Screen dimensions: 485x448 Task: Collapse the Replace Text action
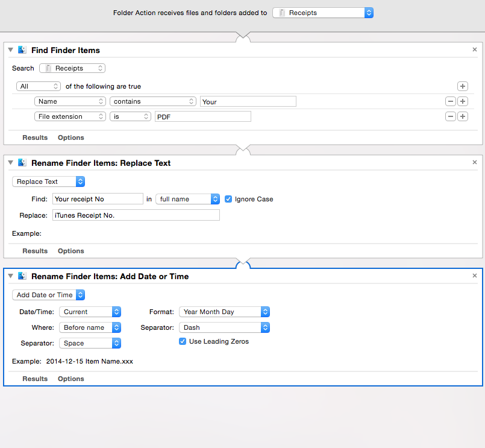click(10, 163)
